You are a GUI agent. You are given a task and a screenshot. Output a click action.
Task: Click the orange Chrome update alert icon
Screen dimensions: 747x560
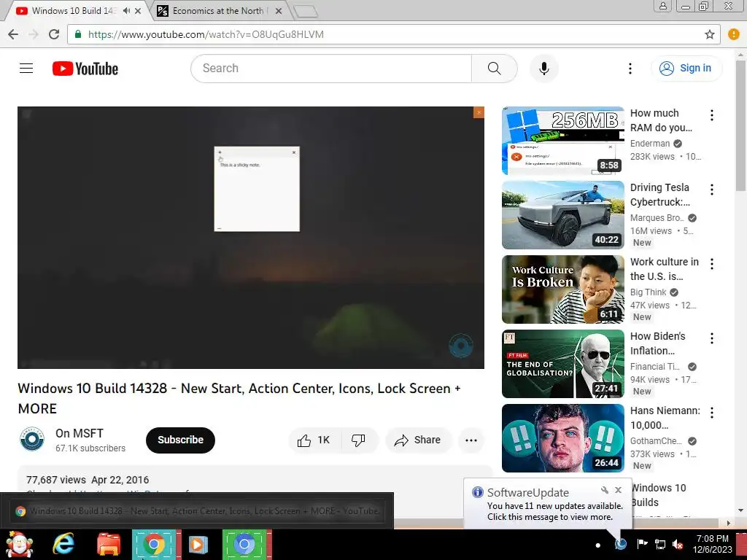coord(734,34)
